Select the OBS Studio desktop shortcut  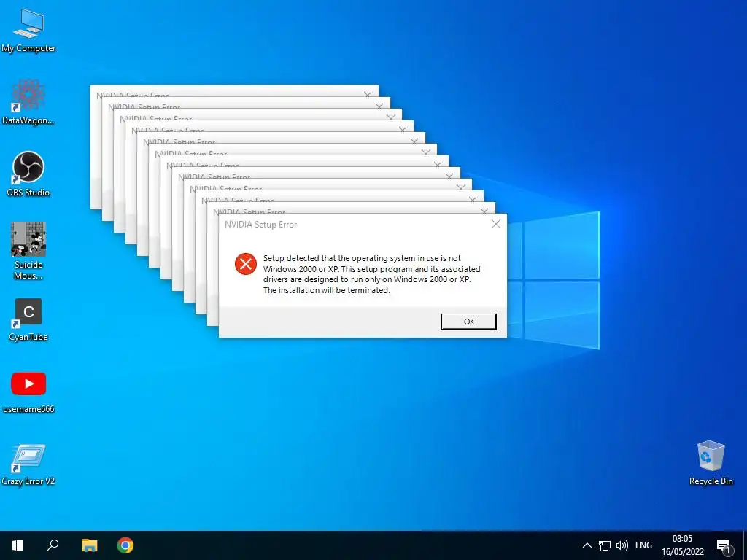[28, 174]
